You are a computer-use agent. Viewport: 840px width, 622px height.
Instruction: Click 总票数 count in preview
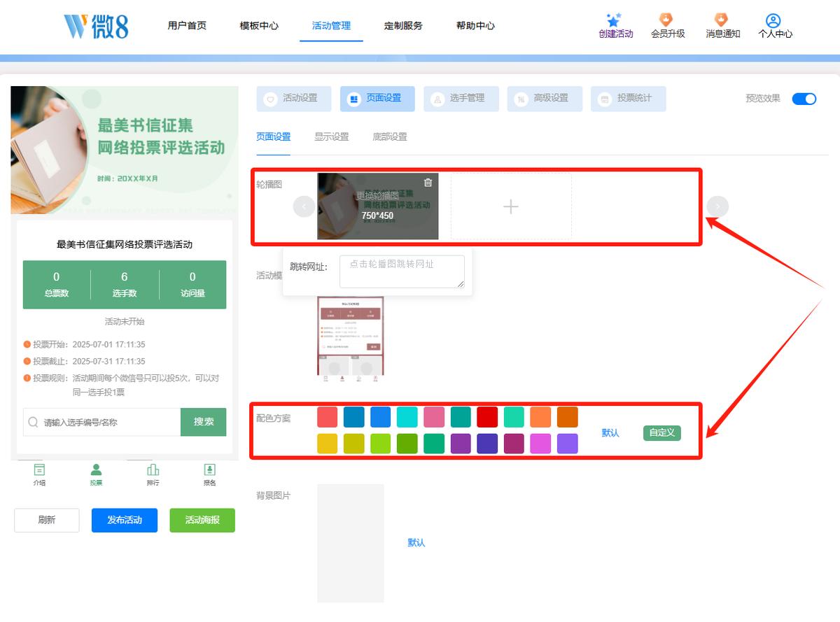57,284
